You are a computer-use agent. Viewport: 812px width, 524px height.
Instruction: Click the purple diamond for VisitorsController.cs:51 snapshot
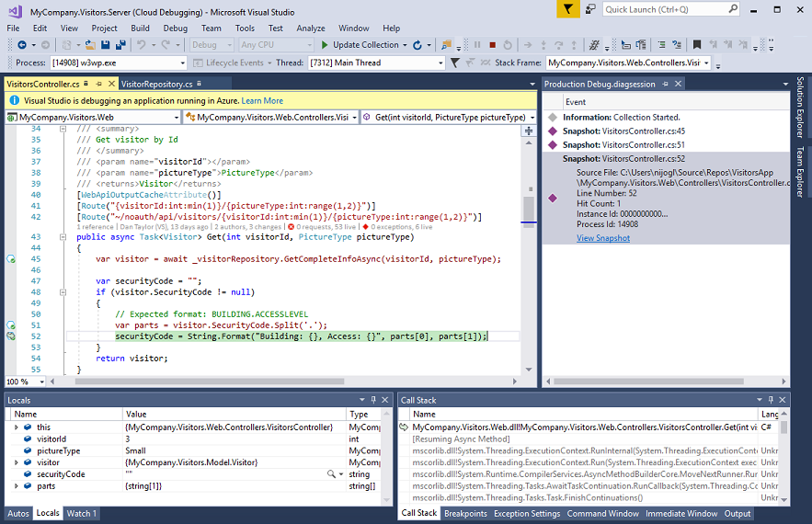[x=553, y=145]
